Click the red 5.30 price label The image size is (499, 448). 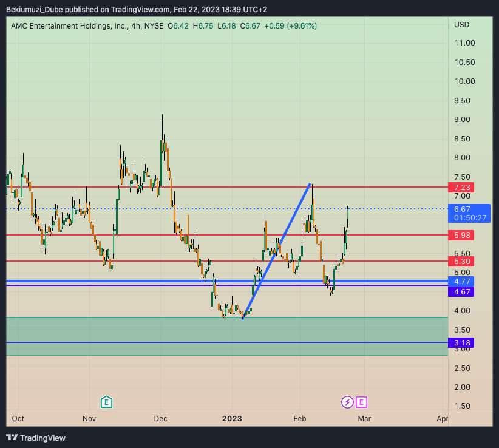click(x=461, y=261)
